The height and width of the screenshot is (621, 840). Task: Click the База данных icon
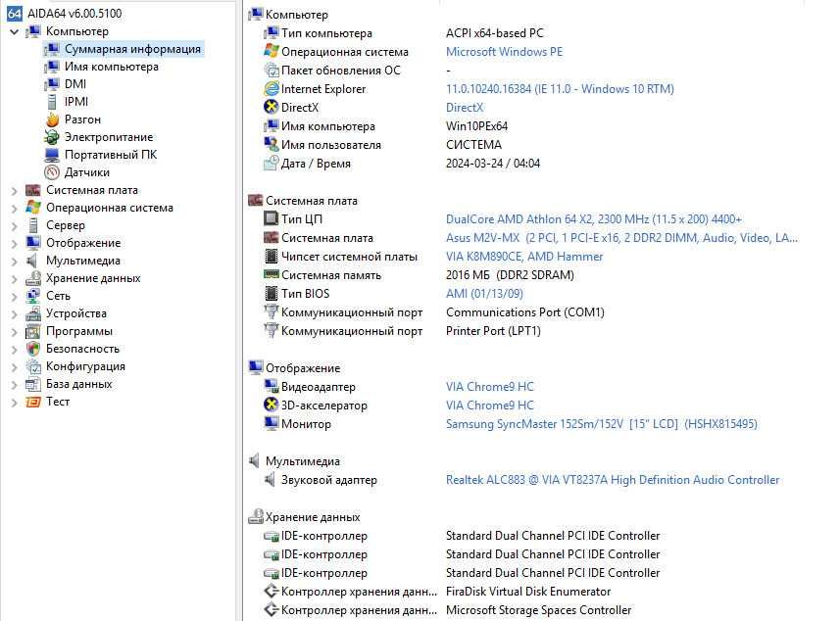pos(33,384)
